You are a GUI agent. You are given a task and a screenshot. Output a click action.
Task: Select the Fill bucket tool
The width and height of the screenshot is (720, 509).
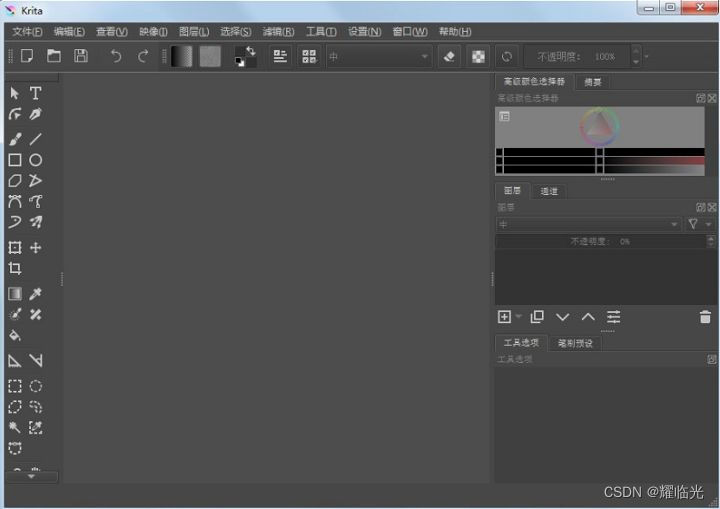[x=15, y=335]
